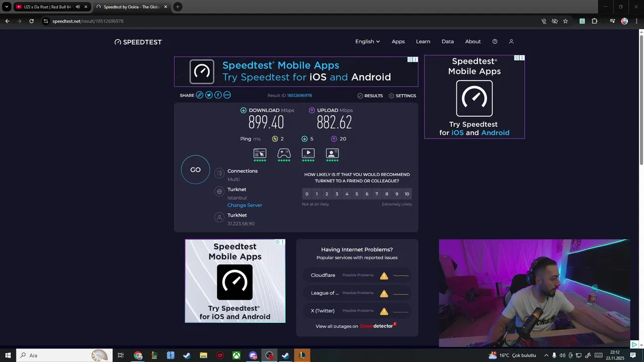This screenshot has width=644, height=362.
Task: Mute the YouTube tab audio icon
Action: [x=77, y=7]
